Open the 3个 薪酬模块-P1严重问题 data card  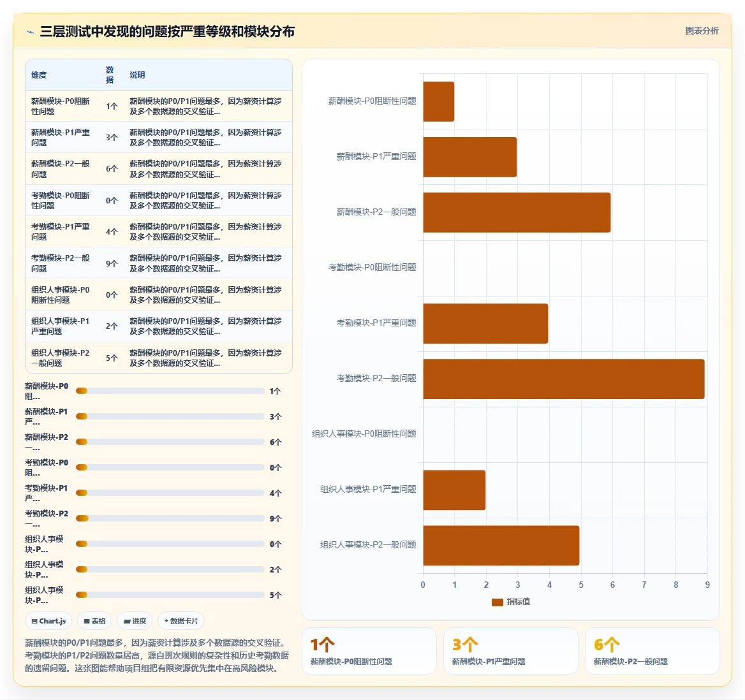coord(511,651)
